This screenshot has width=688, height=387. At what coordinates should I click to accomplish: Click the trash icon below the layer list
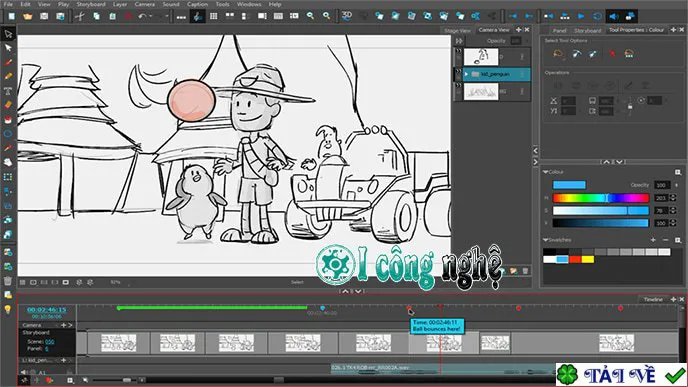[525, 271]
